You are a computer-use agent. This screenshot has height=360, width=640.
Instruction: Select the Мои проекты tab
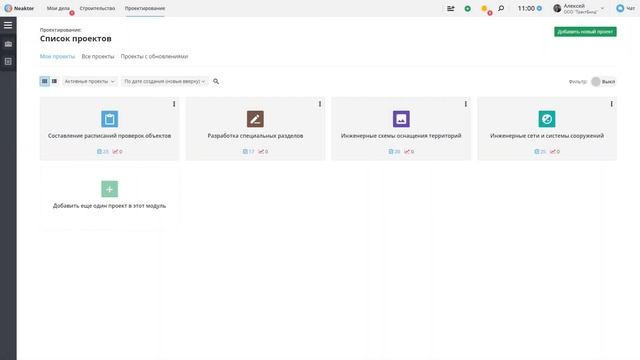pyautogui.click(x=58, y=56)
